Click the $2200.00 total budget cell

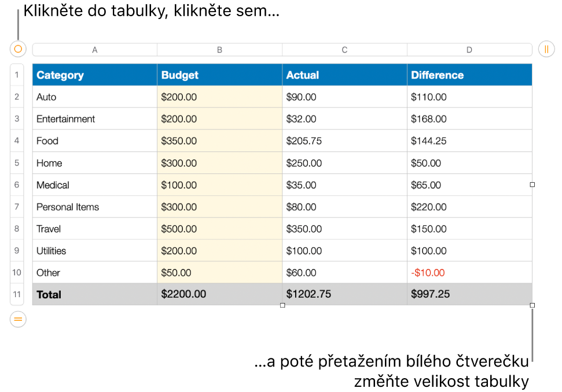click(x=219, y=294)
